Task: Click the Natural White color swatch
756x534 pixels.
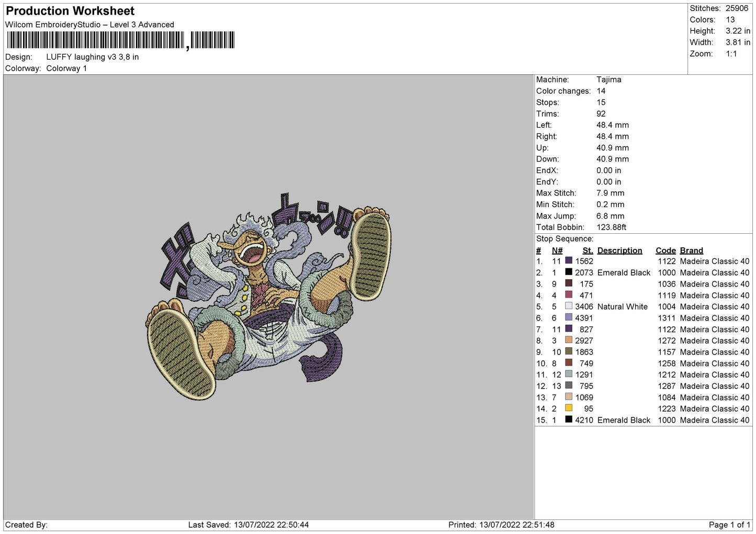Action: tap(569, 306)
